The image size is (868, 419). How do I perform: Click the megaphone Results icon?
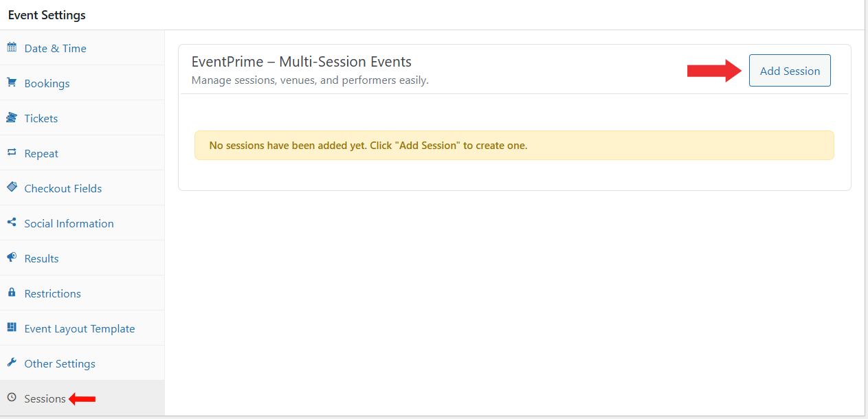tap(12, 258)
